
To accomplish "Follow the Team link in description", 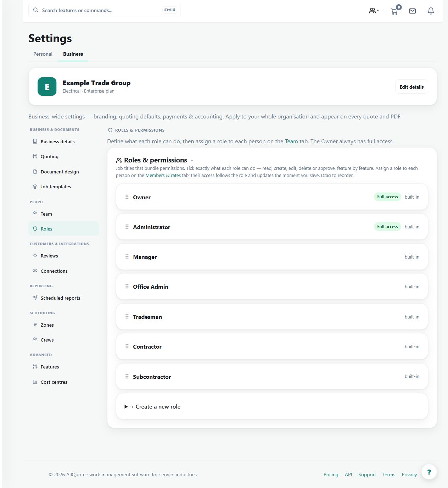I will click(x=291, y=141).
